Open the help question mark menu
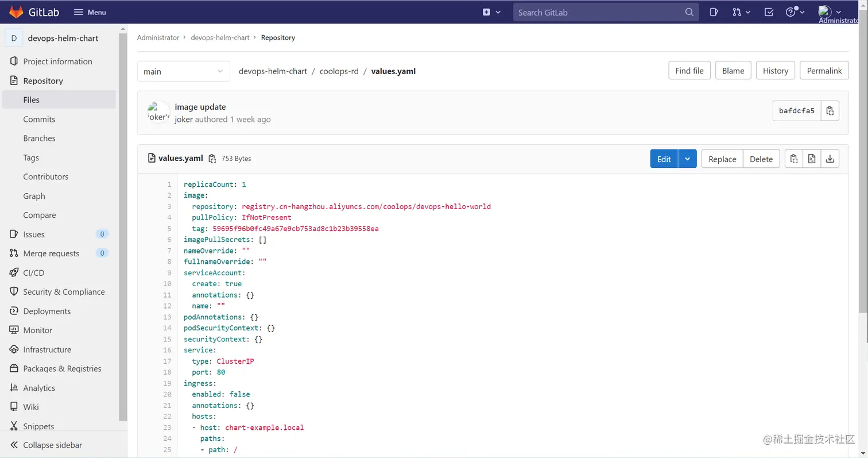 795,12
